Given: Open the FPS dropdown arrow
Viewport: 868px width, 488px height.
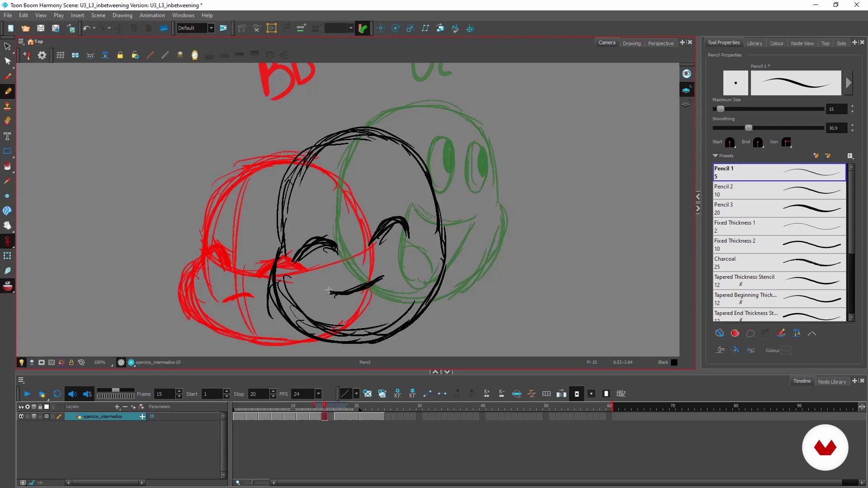Looking at the screenshot, I should pyautogui.click(x=318, y=394).
